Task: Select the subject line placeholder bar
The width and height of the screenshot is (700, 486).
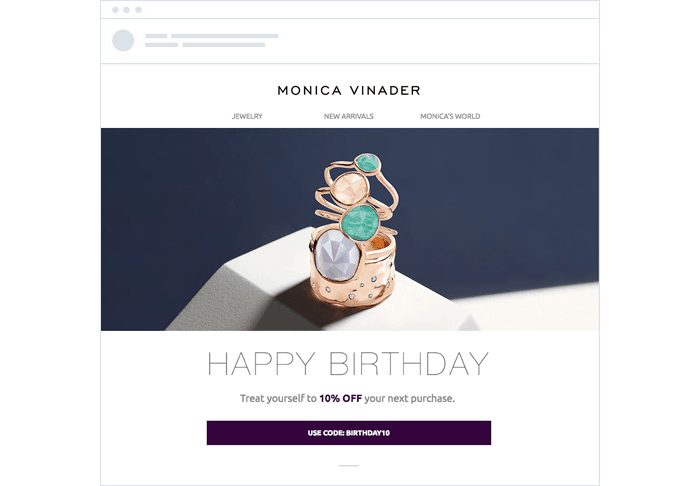Action: [224, 45]
